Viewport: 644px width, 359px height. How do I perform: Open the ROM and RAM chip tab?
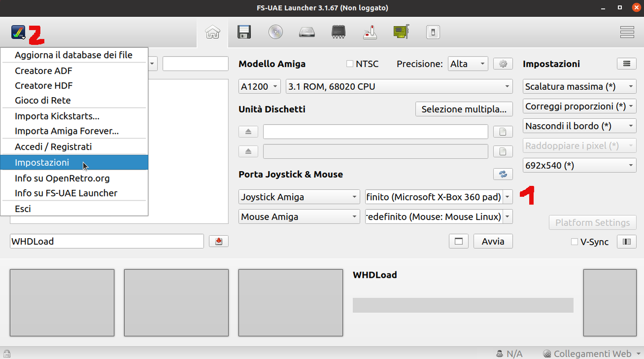[x=339, y=33]
